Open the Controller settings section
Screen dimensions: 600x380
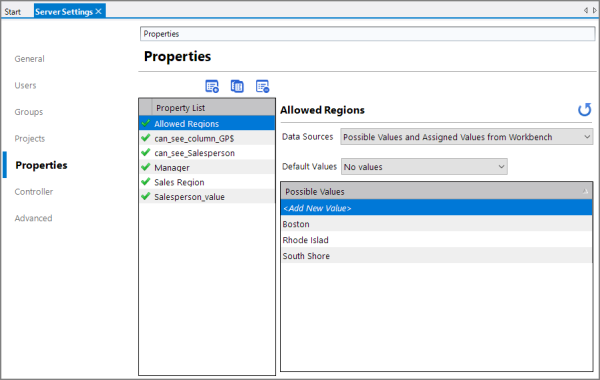[x=34, y=192]
